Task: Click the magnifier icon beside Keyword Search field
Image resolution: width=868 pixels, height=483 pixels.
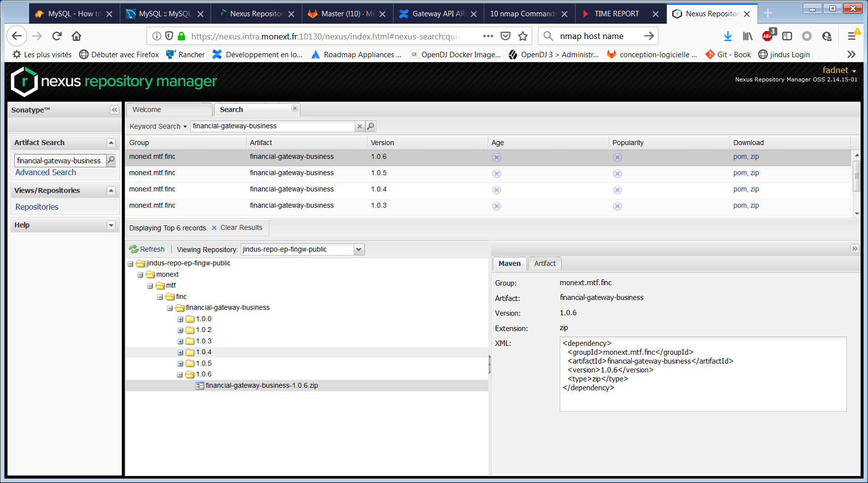Action: (371, 126)
